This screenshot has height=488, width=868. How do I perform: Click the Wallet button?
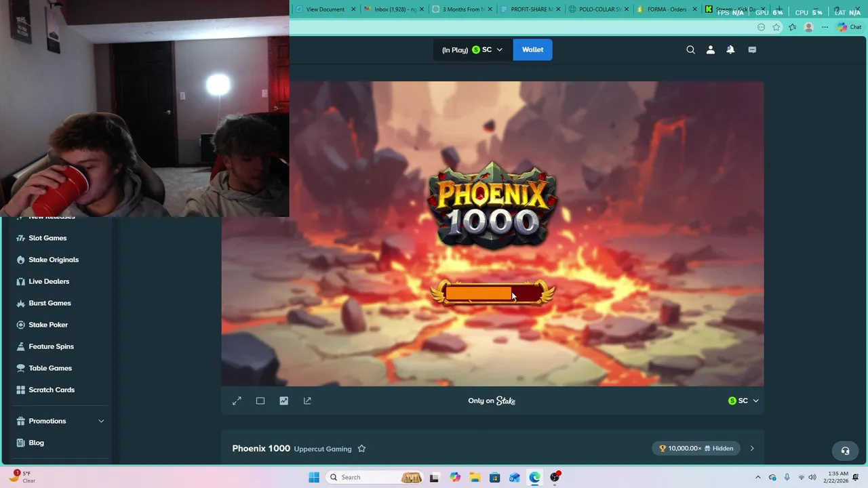532,49
